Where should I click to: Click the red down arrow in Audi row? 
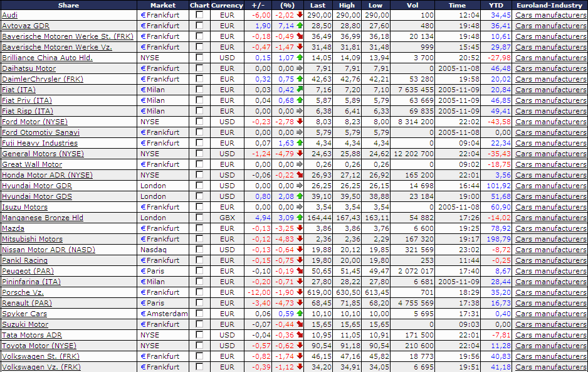tap(299, 14)
